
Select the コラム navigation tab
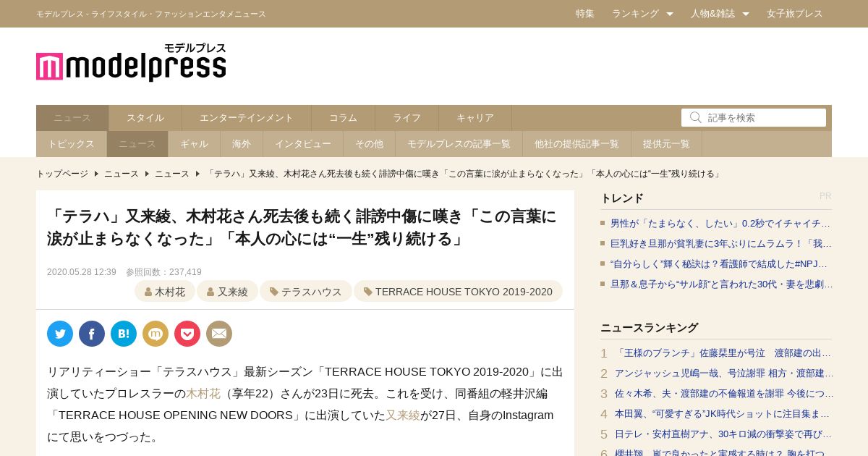[x=343, y=118]
